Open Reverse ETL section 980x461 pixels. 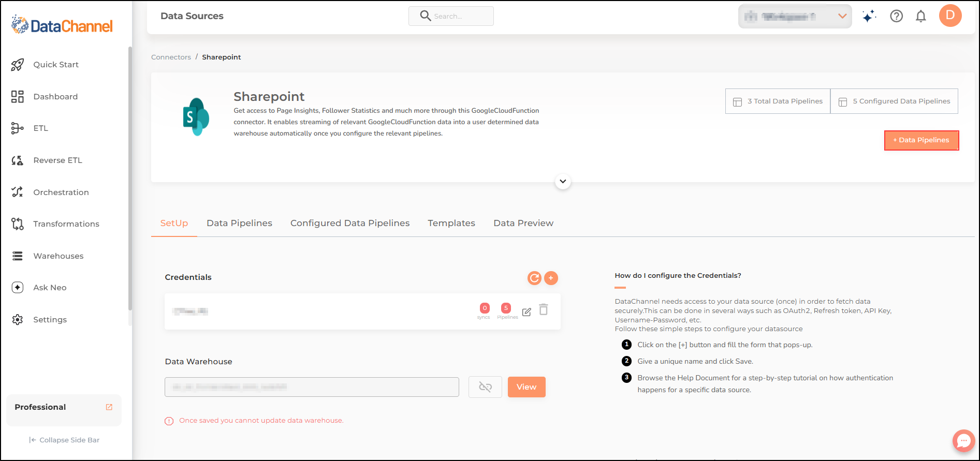click(57, 160)
